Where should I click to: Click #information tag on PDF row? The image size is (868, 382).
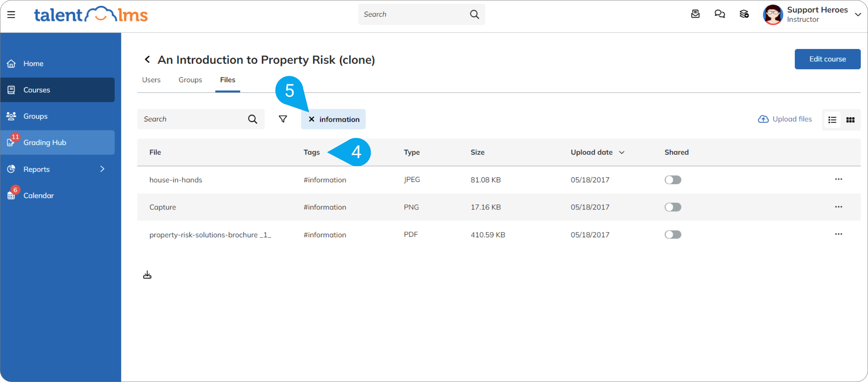[325, 235]
